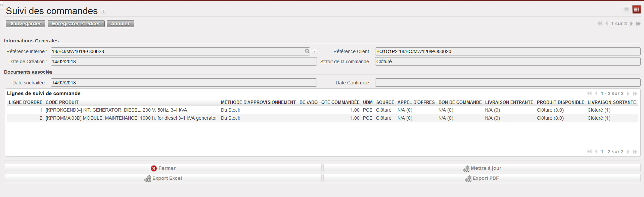
Task: Select the red form view icon
Action: (636, 9)
